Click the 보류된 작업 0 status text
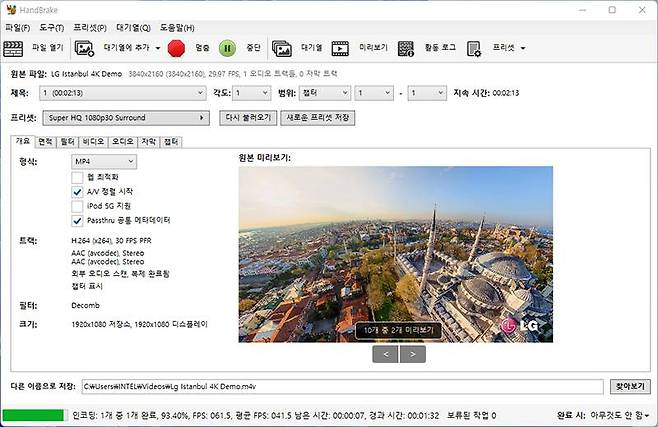 472,416
